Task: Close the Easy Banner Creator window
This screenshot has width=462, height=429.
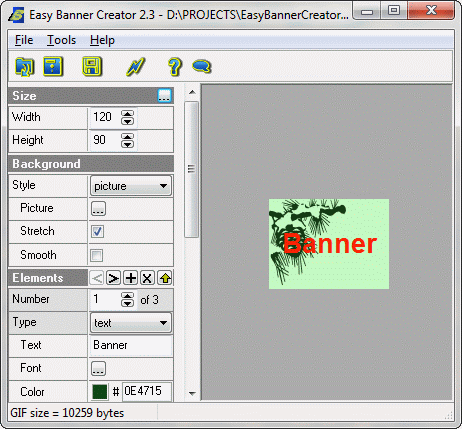Action: click(x=431, y=11)
